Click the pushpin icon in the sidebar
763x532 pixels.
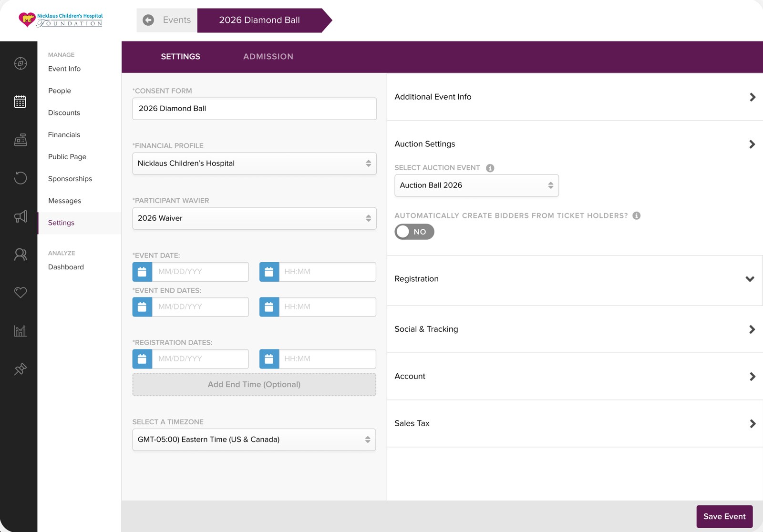point(21,369)
